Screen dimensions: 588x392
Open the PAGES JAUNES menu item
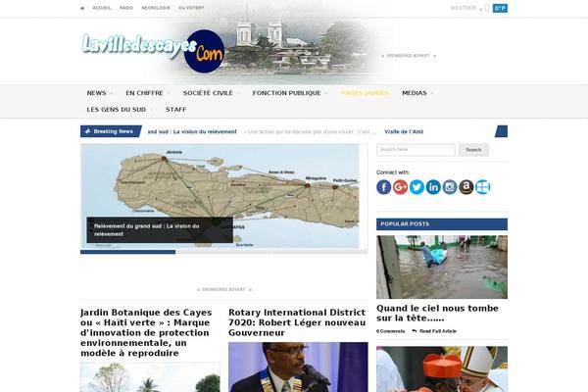365,93
